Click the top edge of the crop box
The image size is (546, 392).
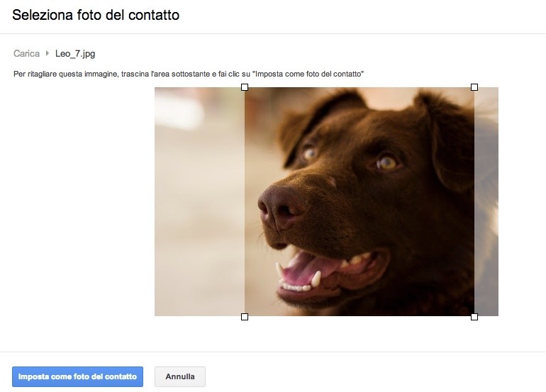click(x=360, y=87)
